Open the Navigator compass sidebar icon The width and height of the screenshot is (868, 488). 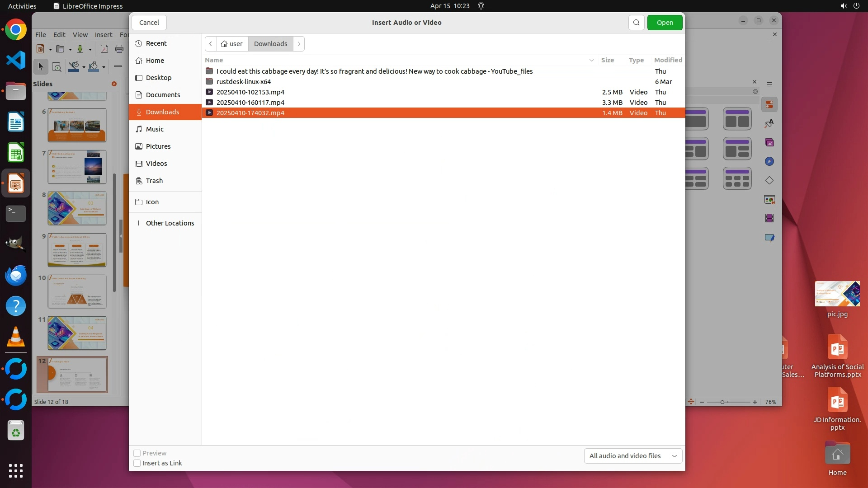[x=769, y=162]
